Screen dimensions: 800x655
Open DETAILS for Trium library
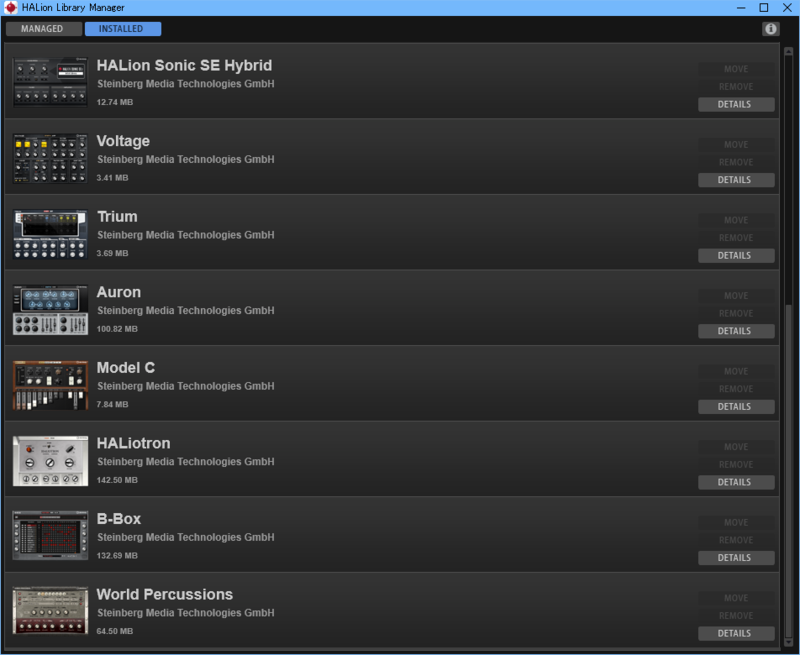coord(736,255)
